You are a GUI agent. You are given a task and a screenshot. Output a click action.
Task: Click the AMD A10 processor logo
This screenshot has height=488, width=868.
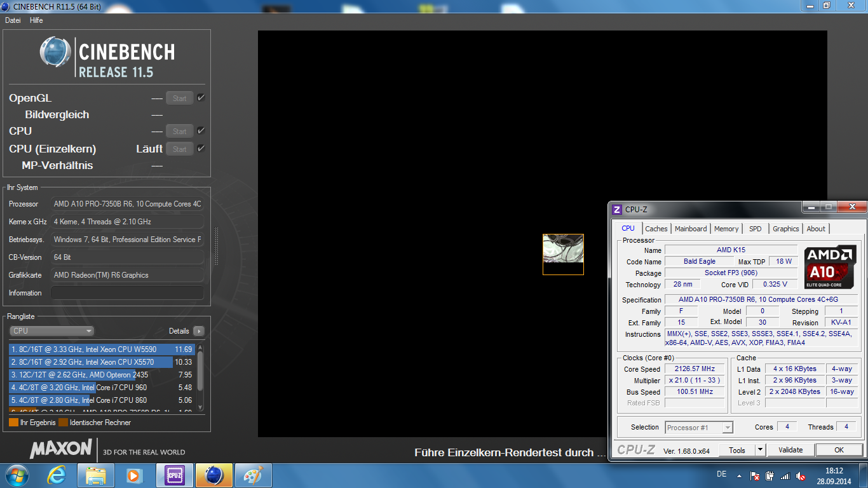[x=830, y=267]
